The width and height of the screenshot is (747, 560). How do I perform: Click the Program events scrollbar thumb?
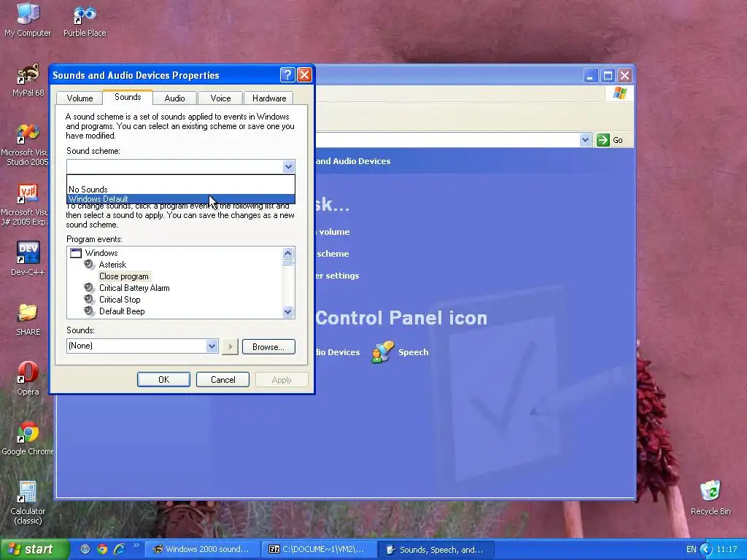tap(287, 262)
